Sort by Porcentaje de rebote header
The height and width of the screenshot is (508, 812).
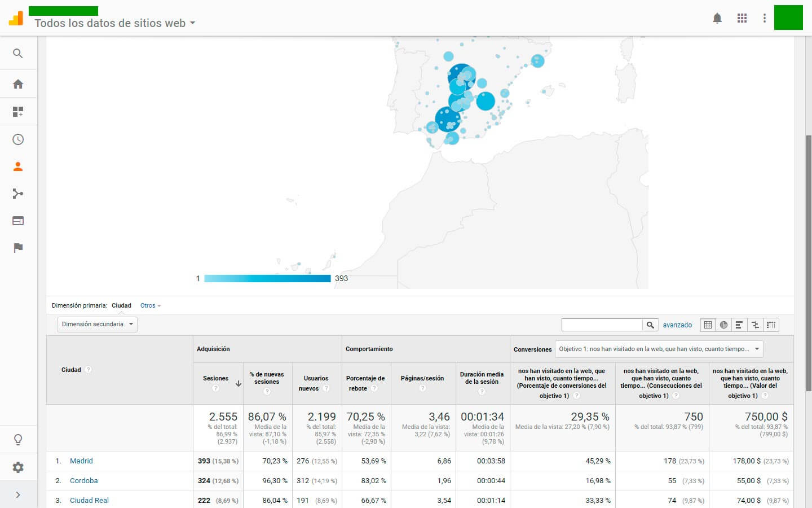[x=365, y=383]
